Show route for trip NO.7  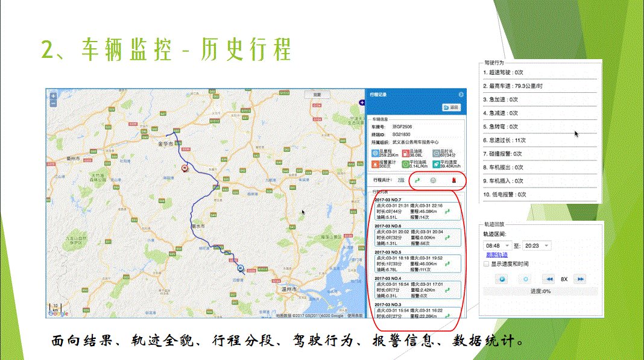(x=447, y=212)
